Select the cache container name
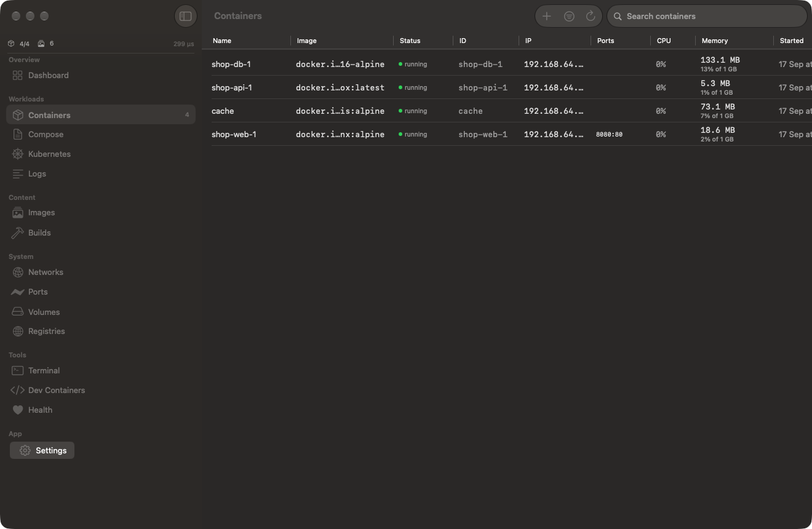The image size is (812, 529). 223,111
